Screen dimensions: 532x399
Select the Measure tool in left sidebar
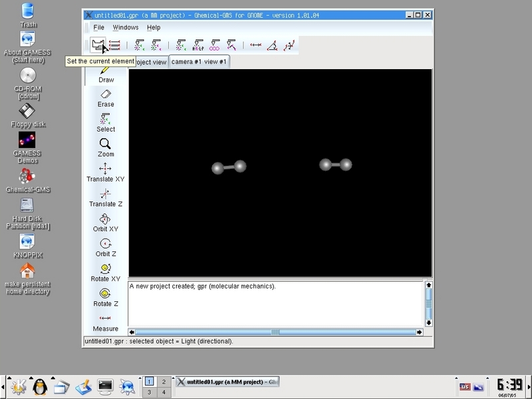pyautogui.click(x=106, y=322)
